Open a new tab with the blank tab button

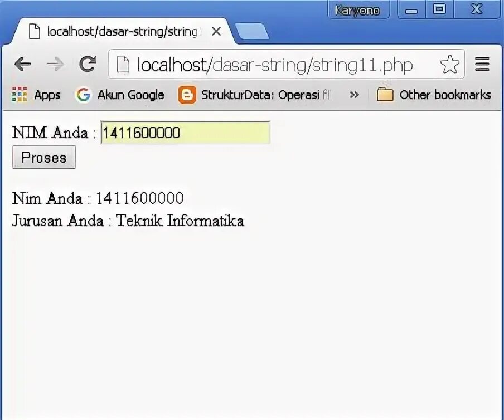253,31
